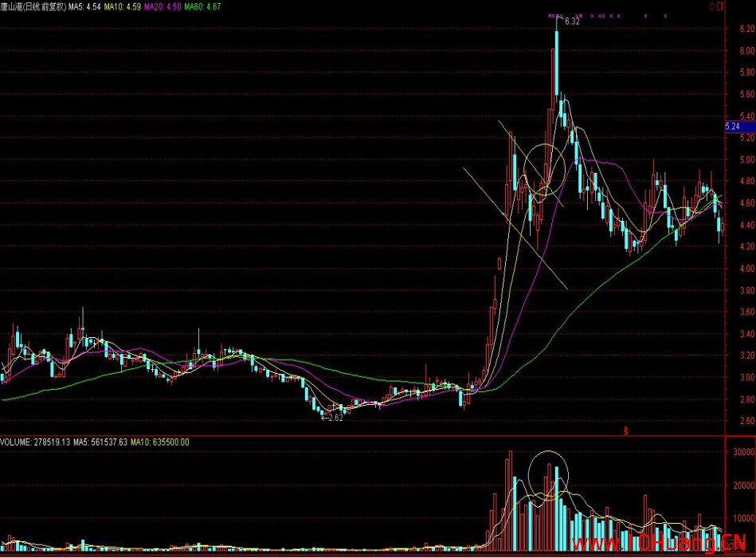This screenshot has width=756, height=558.
Task: Click the 3.60 price axis label
Action: pyautogui.click(x=747, y=312)
